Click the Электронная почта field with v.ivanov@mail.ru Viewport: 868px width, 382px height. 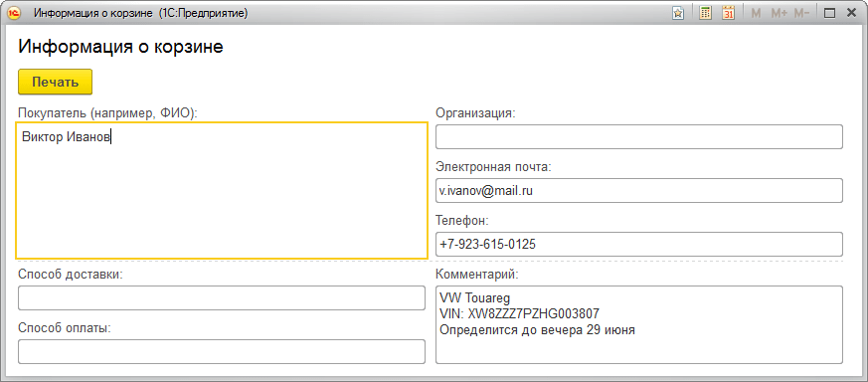coord(639,190)
